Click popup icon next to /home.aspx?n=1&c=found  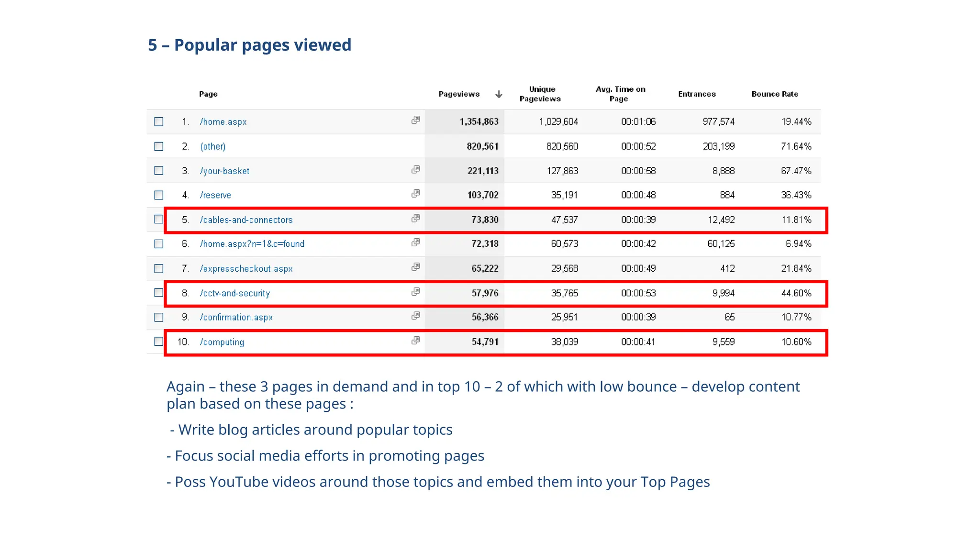click(416, 242)
